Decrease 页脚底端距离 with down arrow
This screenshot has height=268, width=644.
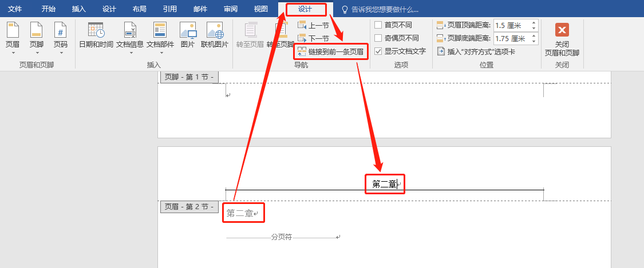pyautogui.click(x=534, y=41)
